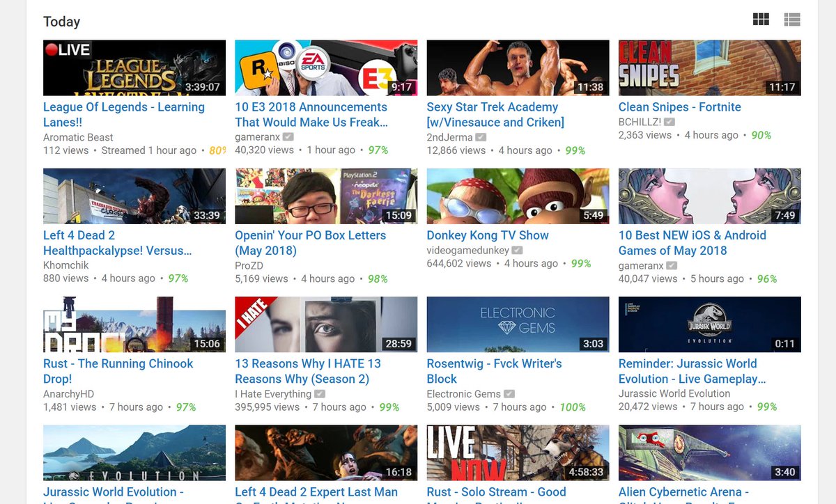
Task: Open gameranx channel under iOS games video
Action: [641, 265]
